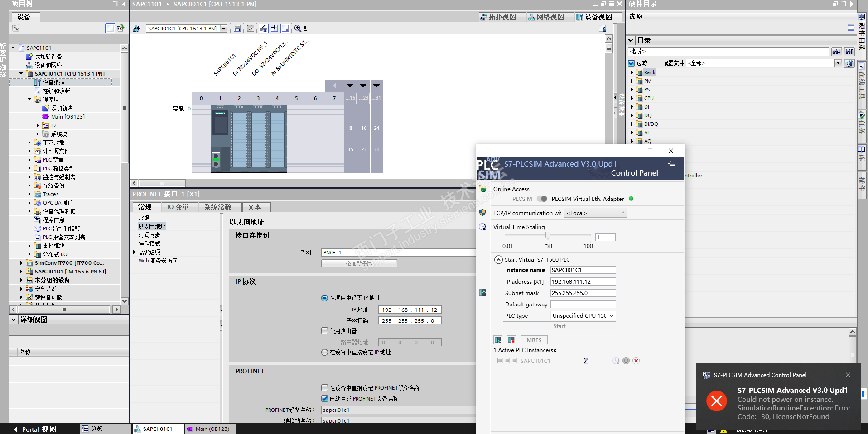Click the catalog profile edit icon

pyautogui.click(x=849, y=63)
